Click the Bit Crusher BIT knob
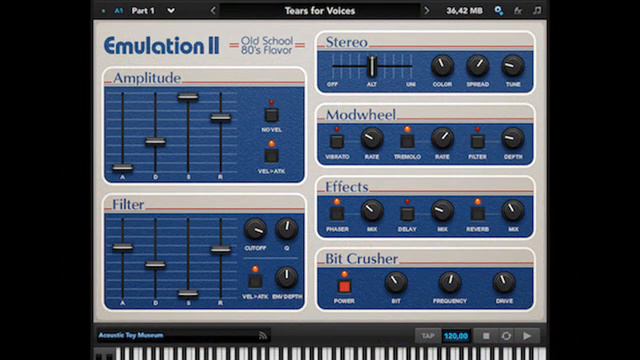The image size is (640, 360). [396, 282]
